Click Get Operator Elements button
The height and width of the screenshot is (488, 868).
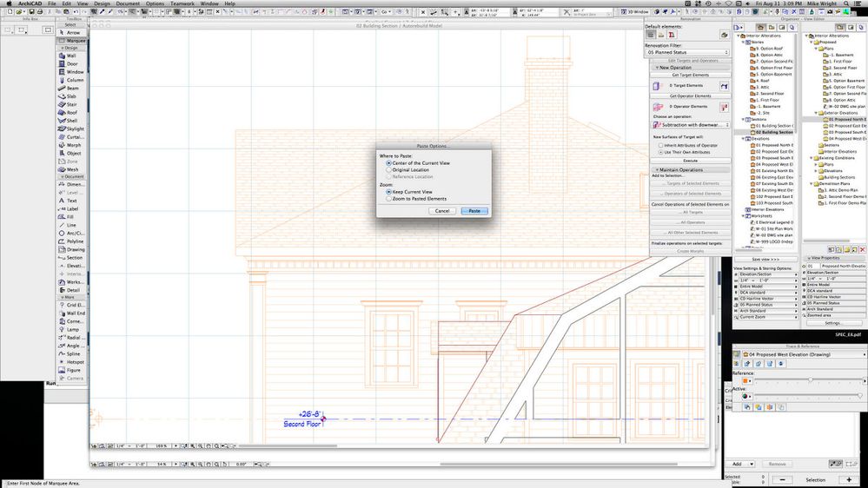(690, 96)
